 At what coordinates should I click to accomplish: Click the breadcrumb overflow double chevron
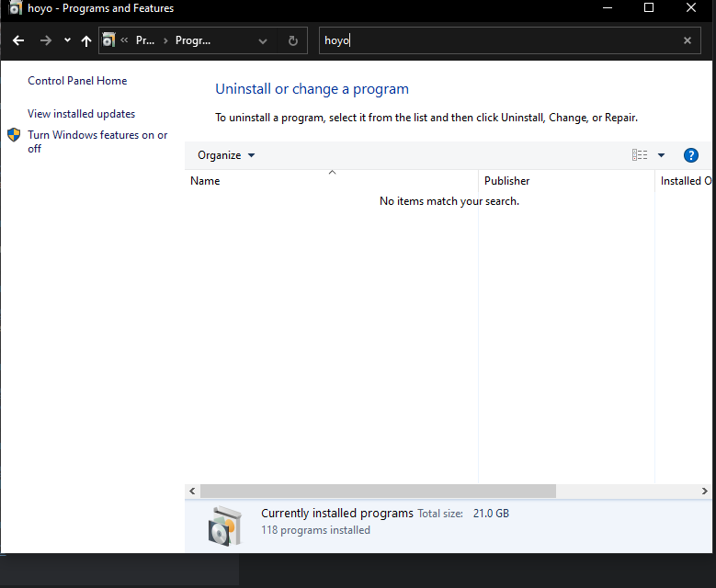pos(124,40)
